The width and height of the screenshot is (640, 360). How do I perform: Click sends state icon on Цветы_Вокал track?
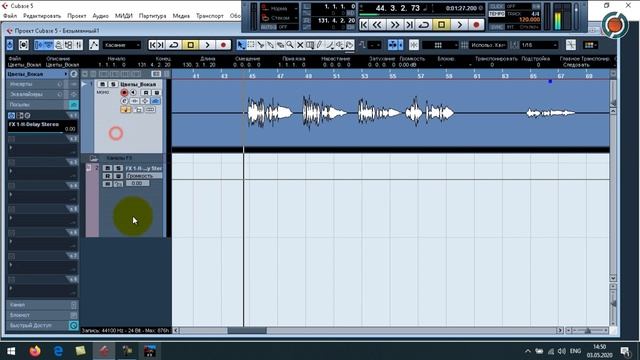click(156, 101)
